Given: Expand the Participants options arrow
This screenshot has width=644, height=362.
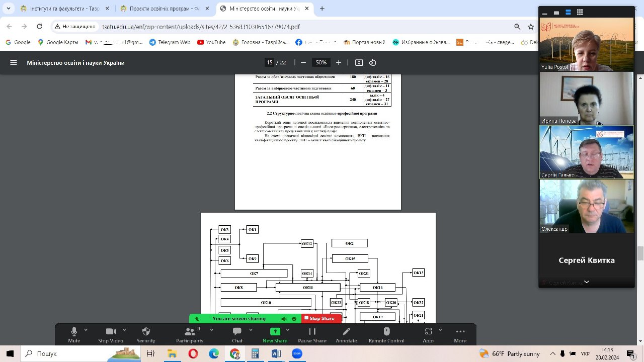Looking at the screenshot, I should (211, 330).
